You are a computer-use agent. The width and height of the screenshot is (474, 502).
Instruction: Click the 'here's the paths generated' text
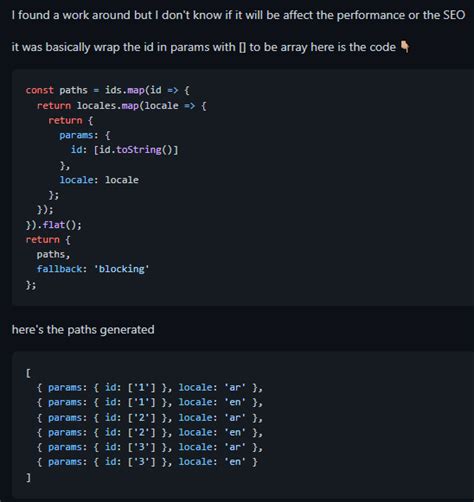click(x=83, y=330)
